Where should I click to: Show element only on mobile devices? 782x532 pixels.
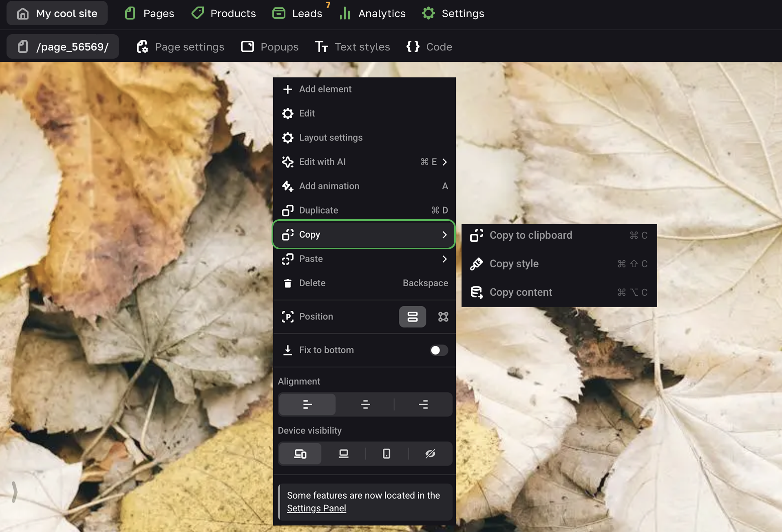(x=387, y=453)
